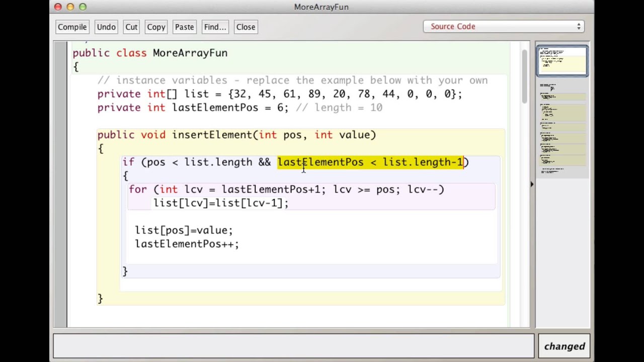
Task: Click the "list[pos]=value;" line
Action: (184, 230)
